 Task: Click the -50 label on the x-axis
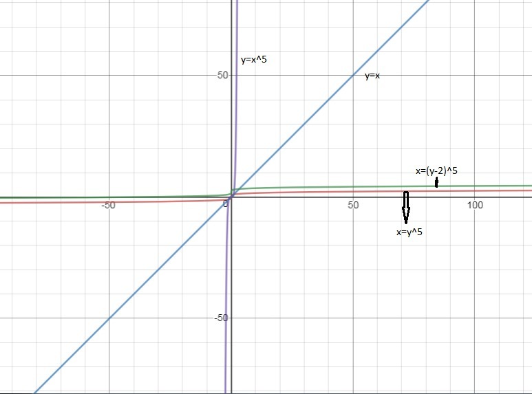108,205
